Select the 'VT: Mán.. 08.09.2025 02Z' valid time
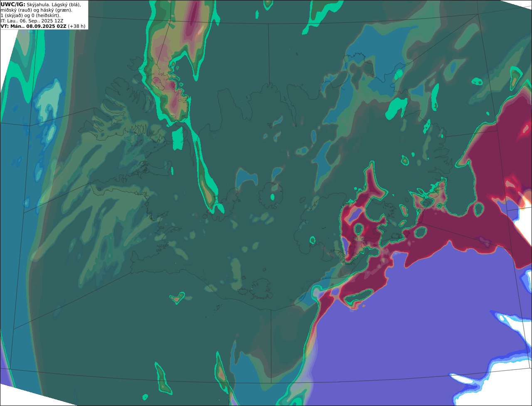Screen dimensions: 532x406 33,26
